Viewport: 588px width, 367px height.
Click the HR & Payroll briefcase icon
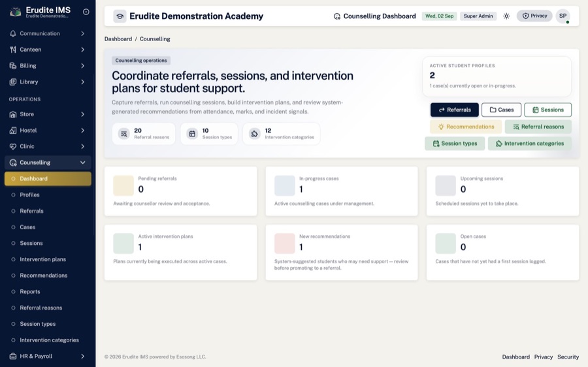pos(13,356)
